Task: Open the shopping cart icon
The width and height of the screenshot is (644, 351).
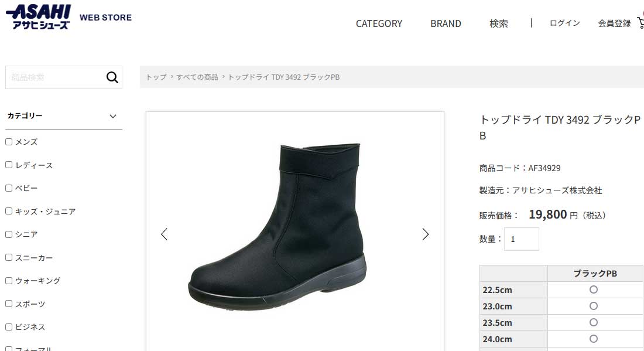Action: [640, 23]
